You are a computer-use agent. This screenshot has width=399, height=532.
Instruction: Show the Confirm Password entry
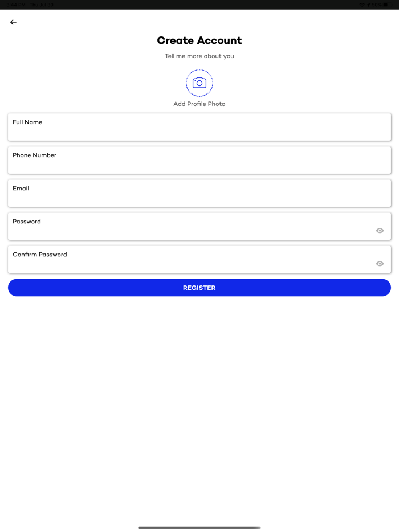tap(380, 263)
